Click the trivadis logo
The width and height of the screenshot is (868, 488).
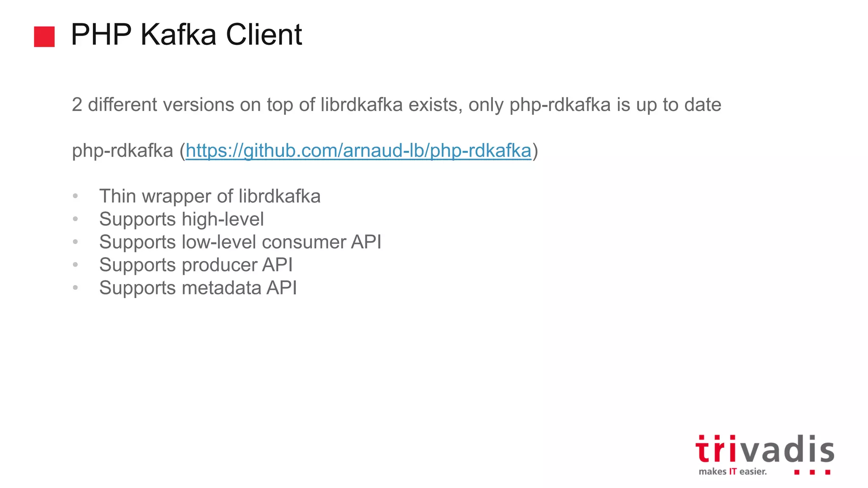tap(764, 450)
